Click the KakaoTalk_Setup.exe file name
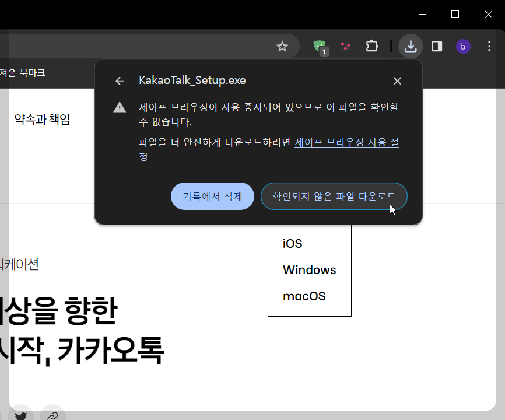This screenshot has width=505, height=420. [192, 80]
